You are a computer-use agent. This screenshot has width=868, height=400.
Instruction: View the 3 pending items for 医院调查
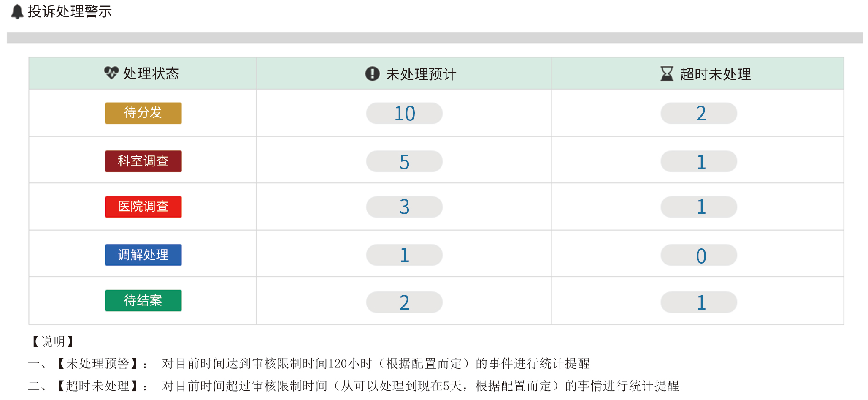pyautogui.click(x=404, y=207)
